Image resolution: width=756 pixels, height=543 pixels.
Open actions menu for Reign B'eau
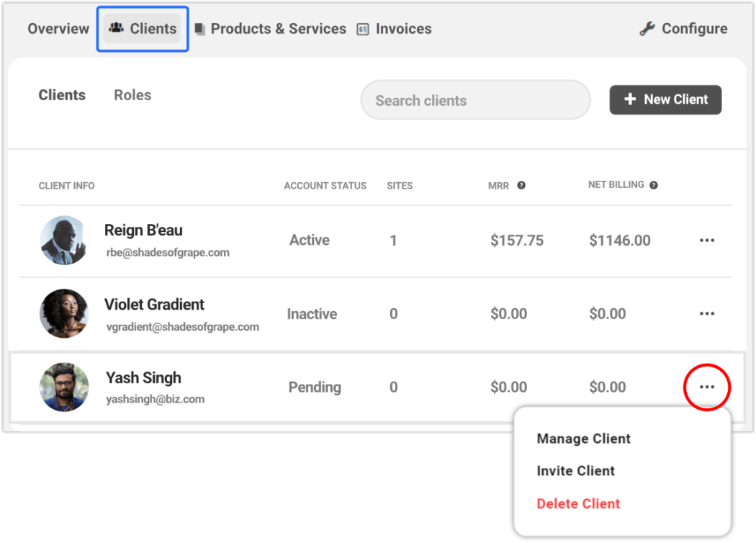tap(707, 240)
